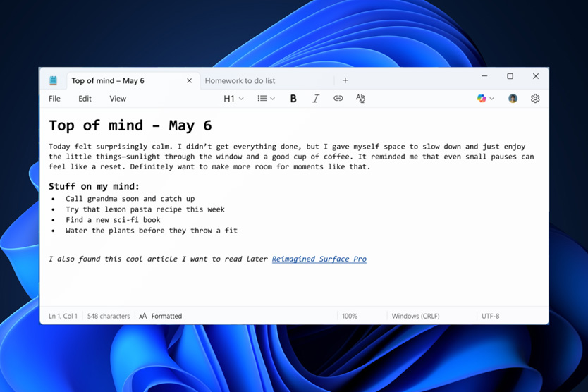The width and height of the screenshot is (588, 392).
Task: Click the 'Stuff on my mind:' subheading
Action: pyautogui.click(x=94, y=186)
